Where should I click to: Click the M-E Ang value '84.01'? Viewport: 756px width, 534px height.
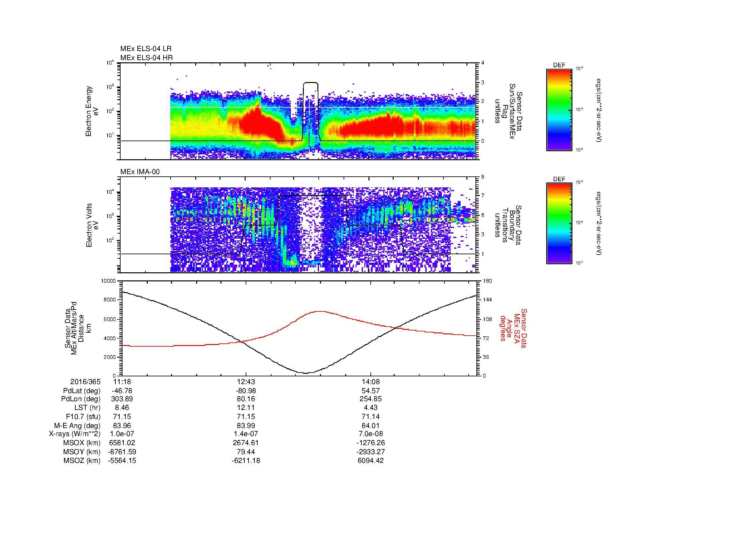(x=371, y=425)
